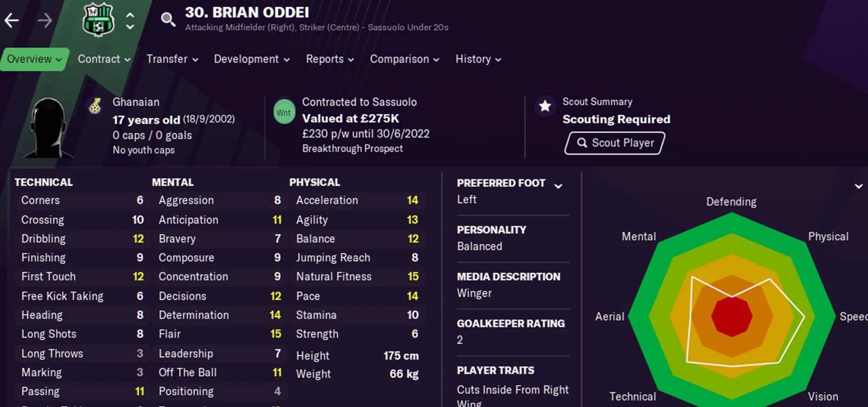This screenshot has width=868, height=407.
Task: Click the Sassuolo club badge
Action: pyautogui.click(x=98, y=20)
